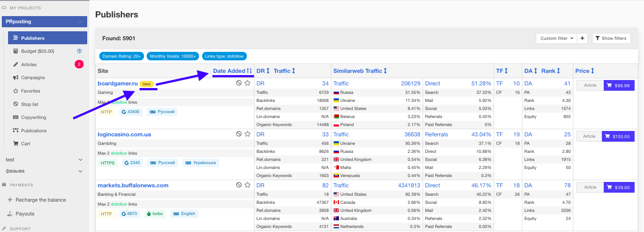Open markets.buffalonews.com site link
This screenshot has height=232, width=644.
[x=133, y=185]
